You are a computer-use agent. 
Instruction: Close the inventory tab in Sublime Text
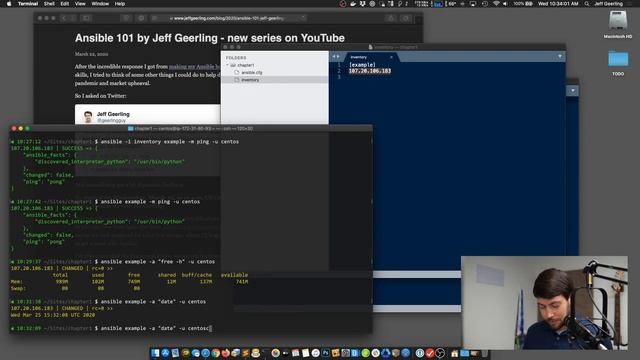click(391, 57)
